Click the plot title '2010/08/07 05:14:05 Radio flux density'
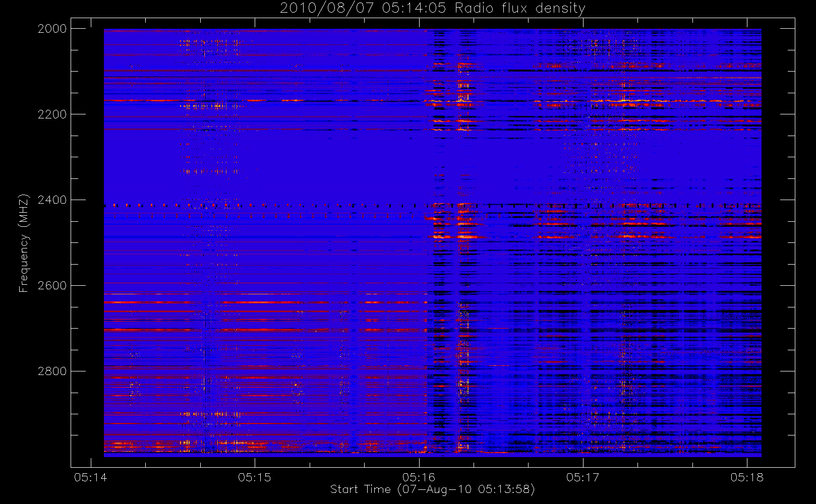 [433, 9]
